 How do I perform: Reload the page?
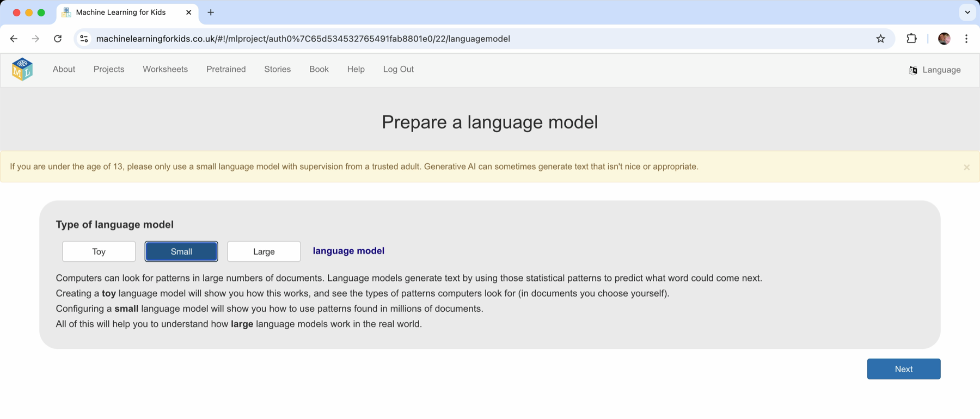58,39
